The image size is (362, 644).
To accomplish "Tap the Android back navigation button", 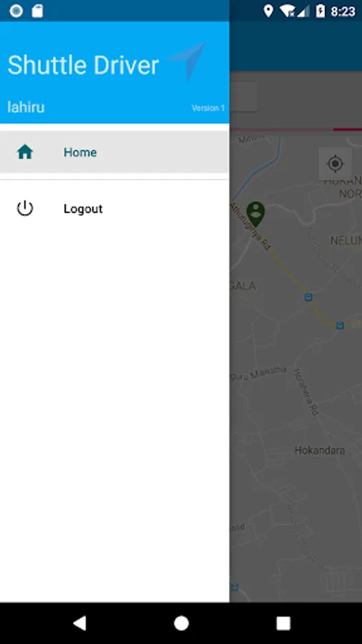I will (x=79, y=623).
